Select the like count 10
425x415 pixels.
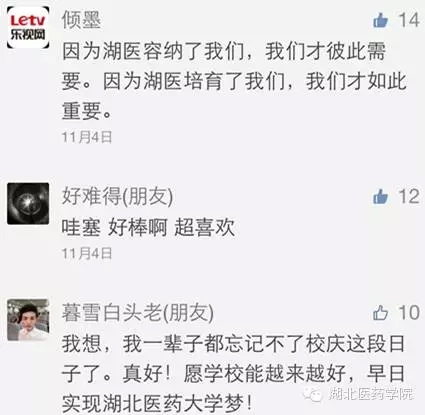[x=409, y=313]
